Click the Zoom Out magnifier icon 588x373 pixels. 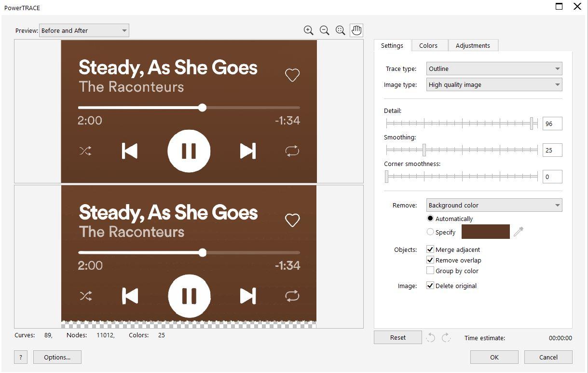[325, 30]
